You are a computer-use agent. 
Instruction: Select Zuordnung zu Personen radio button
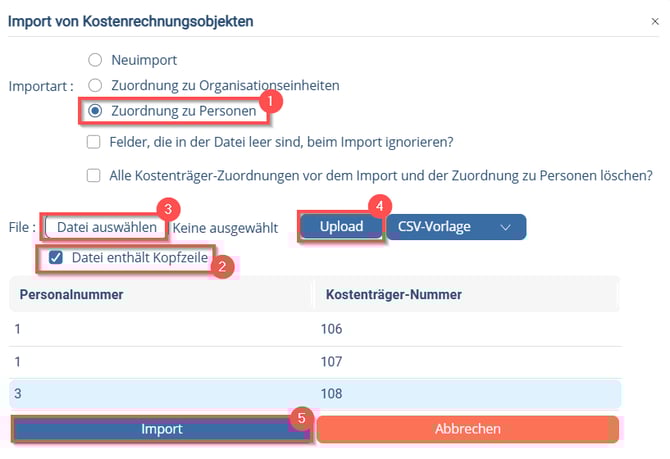(96, 111)
